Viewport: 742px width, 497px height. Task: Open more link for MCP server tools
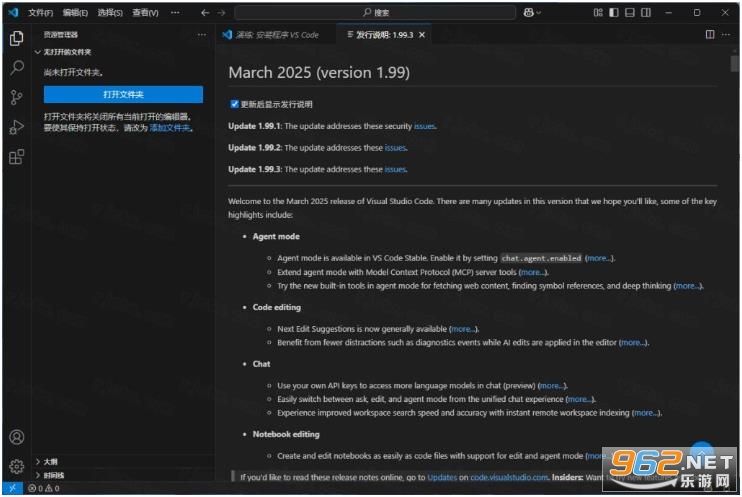tap(533, 272)
